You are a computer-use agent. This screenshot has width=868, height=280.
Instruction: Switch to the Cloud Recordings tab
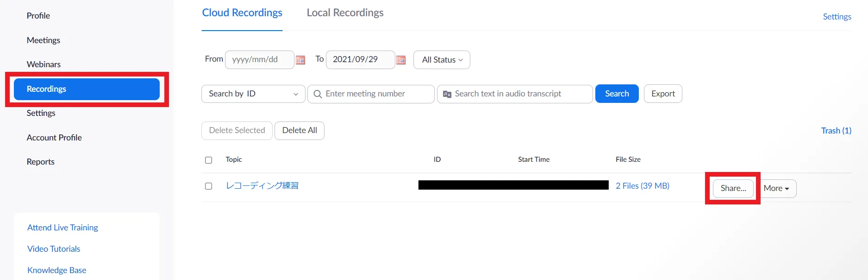[x=242, y=13]
